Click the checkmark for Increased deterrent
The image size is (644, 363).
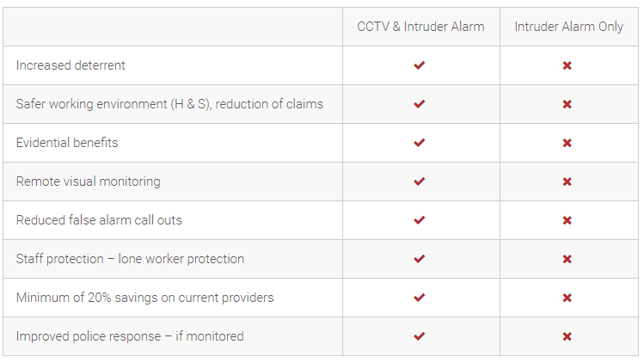420,65
